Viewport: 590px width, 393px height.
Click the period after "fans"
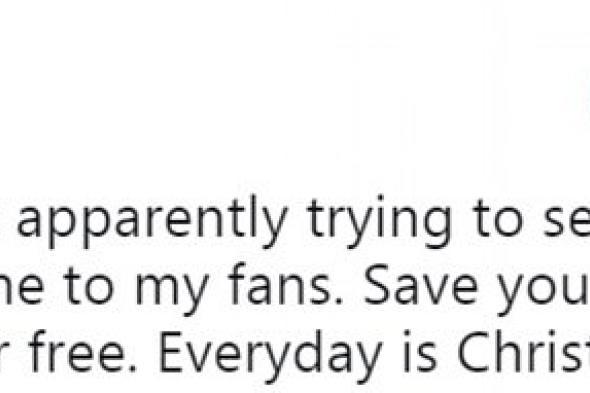click(339, 300)
